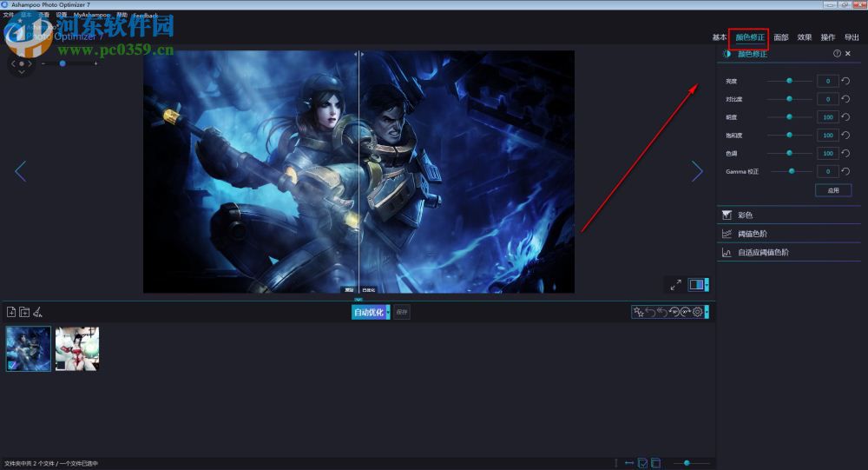Reset the 对比度 value

(845, 99)
